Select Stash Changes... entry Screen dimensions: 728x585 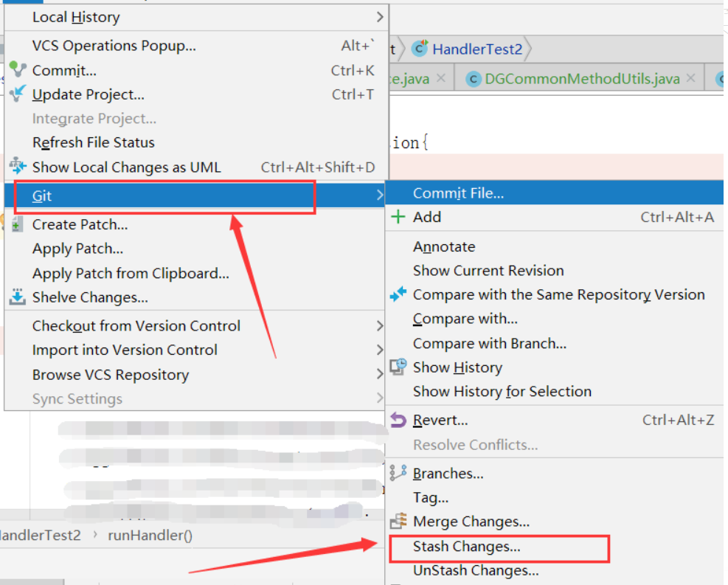coord(555,547)
